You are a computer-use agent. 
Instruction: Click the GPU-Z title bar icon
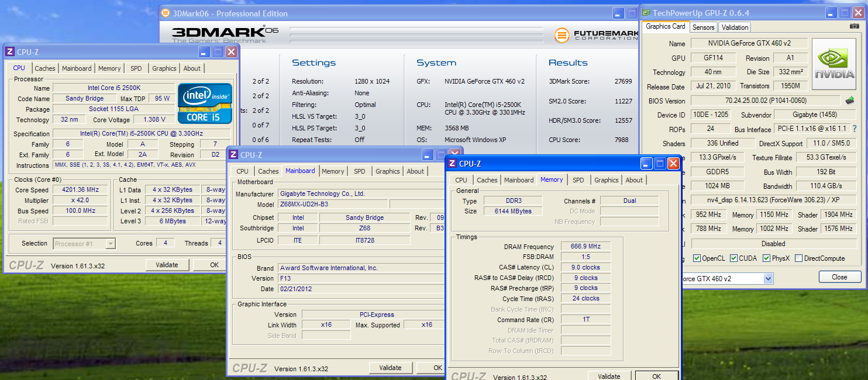[x=646, y=12]
